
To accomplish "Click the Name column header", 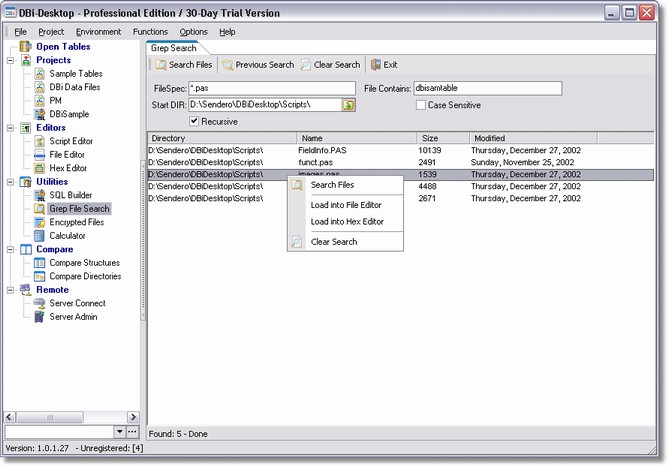I will (x=356, y=138).
